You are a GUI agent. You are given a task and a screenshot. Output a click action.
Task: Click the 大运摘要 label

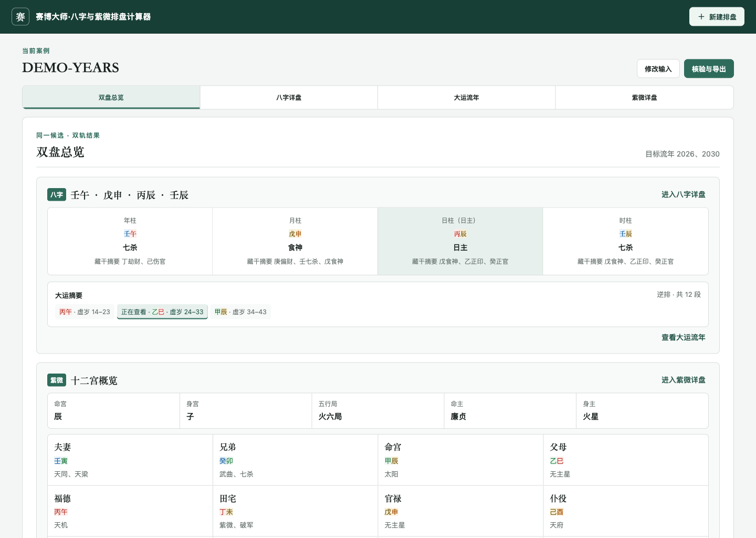coord(69,296)
